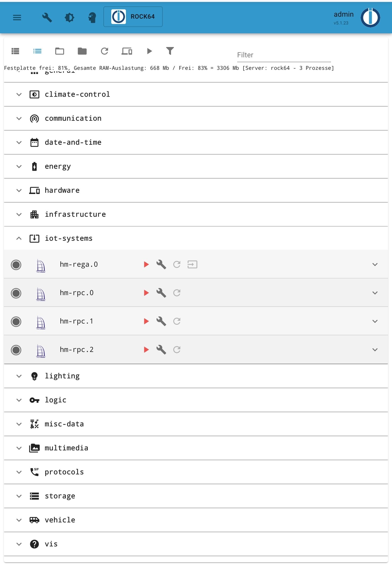Click the filter funnel icon
The width and height of the screenshot is (392, 566).
[170, 51]
